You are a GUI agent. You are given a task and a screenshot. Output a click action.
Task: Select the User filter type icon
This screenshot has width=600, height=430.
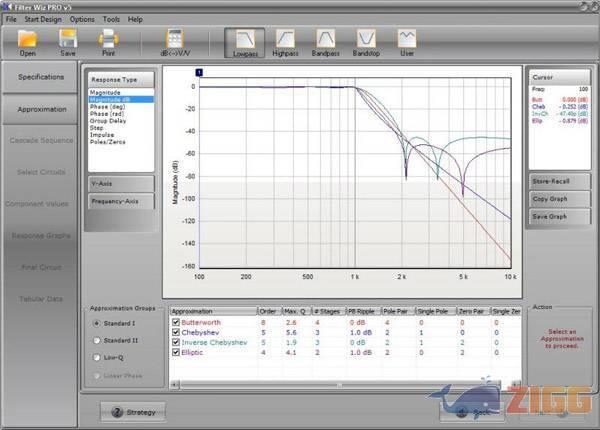click(406, 41)
